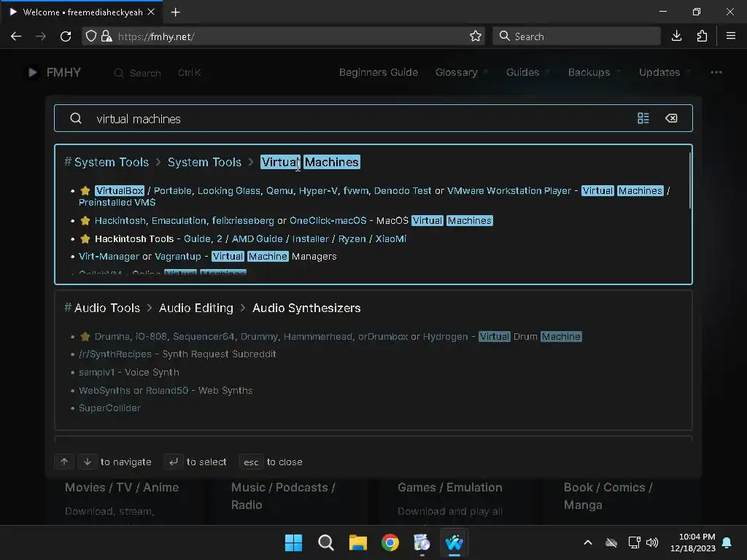This screenshot has width=747, height=560.
Task: Open Windows taskbar search
Action: 326,542
